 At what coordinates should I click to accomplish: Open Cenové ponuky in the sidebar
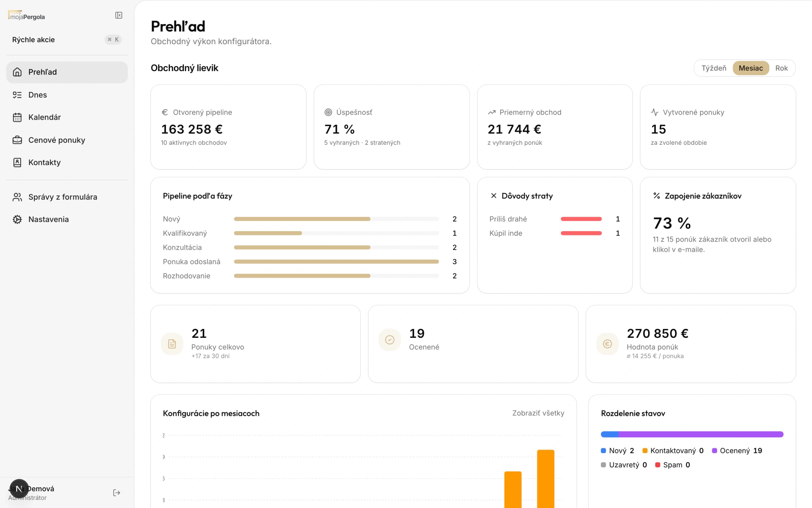67,140
